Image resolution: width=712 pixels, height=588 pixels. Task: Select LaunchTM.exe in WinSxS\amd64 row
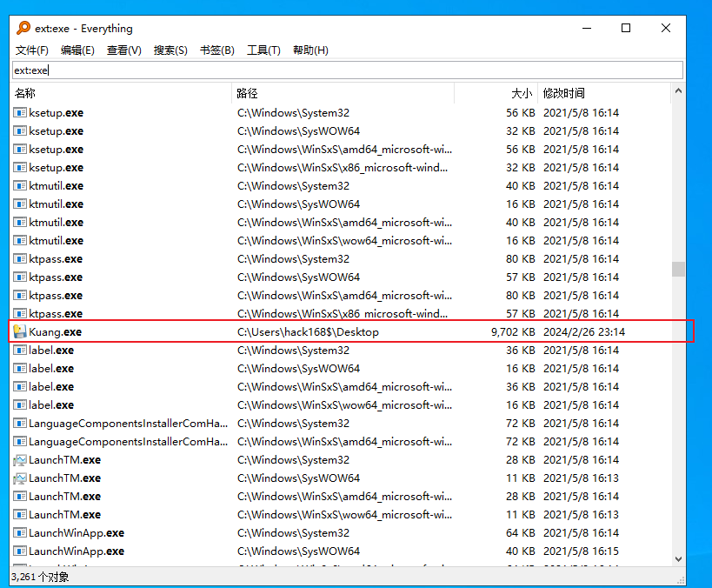(x=65, y=497)
